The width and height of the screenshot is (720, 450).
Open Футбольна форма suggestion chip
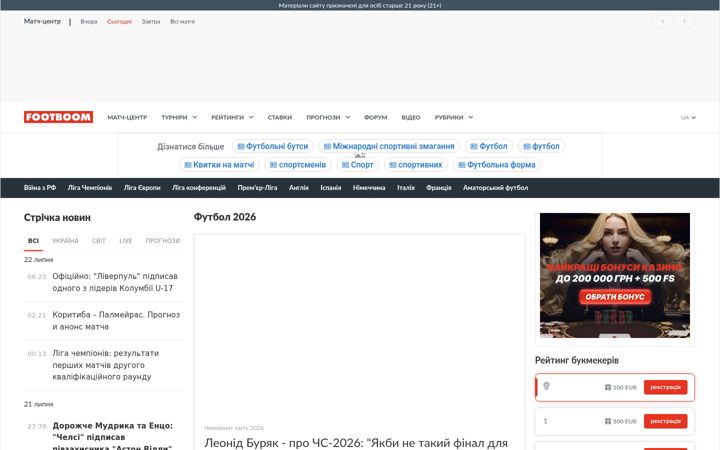click(x=497, y=165)
